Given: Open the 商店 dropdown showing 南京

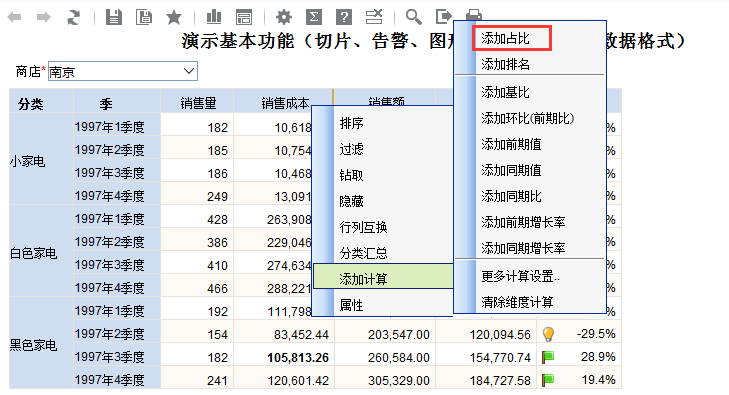Looking at the screenshot, I should [123, 71].
